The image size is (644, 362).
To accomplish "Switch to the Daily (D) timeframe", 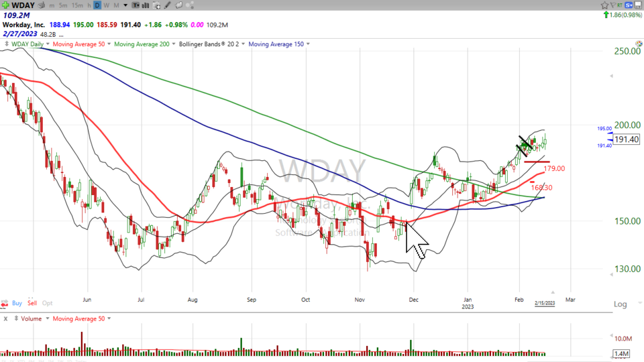I will (x=97, y=5).
